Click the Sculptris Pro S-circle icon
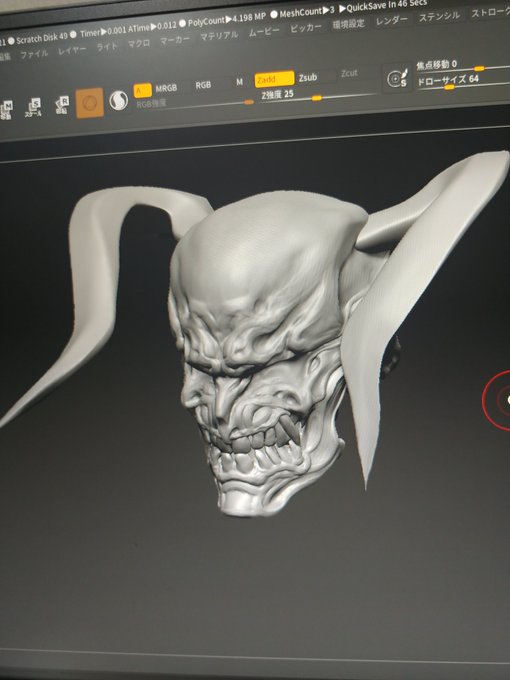This screenshot has width=510, height=680. click(118, 101)
